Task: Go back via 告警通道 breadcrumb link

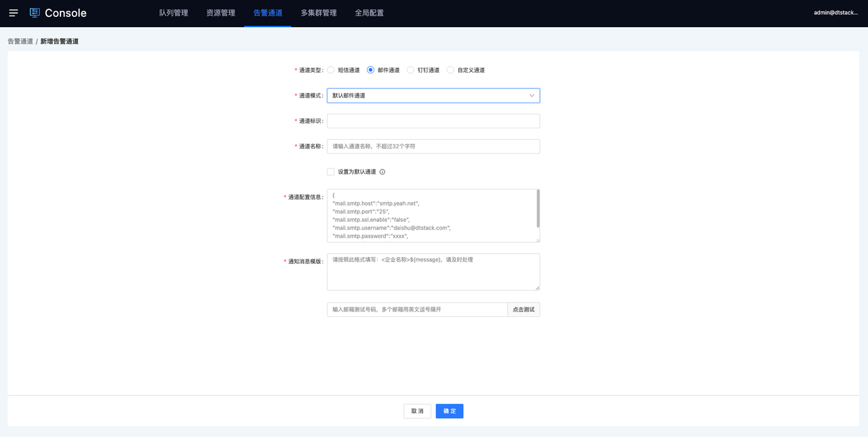Action: (x=20, y=41)
